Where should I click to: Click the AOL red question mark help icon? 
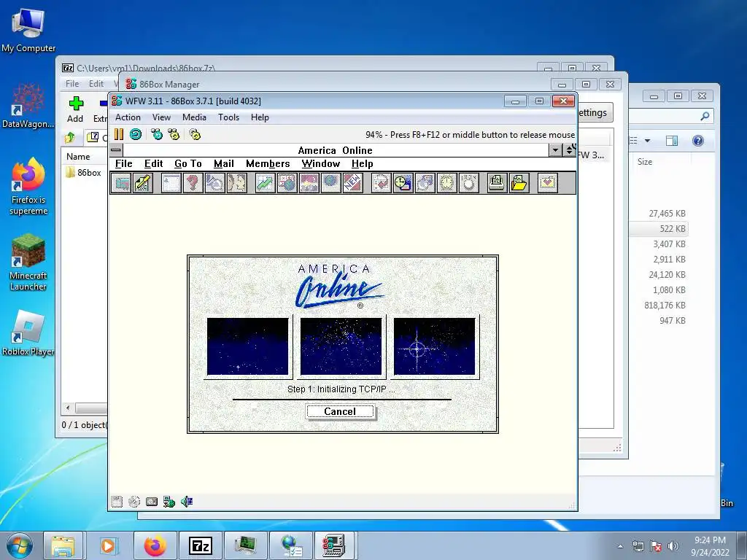[193, 183]
